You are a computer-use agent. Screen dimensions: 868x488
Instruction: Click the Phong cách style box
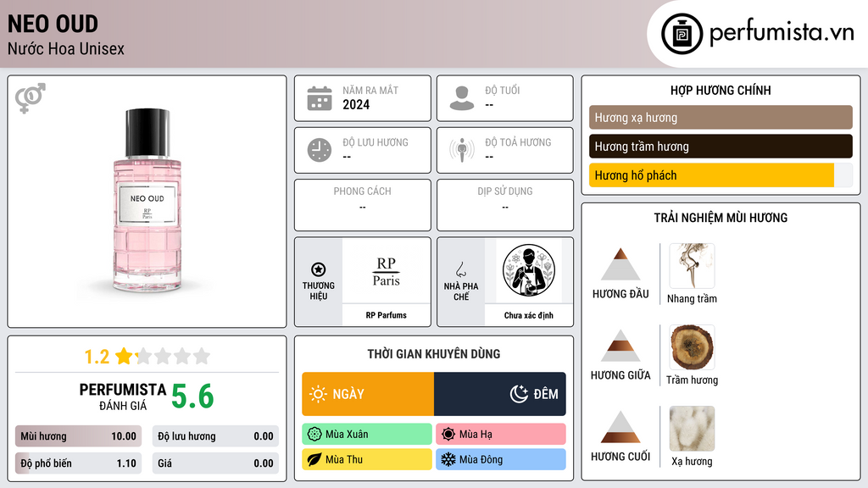pos(363,205)
